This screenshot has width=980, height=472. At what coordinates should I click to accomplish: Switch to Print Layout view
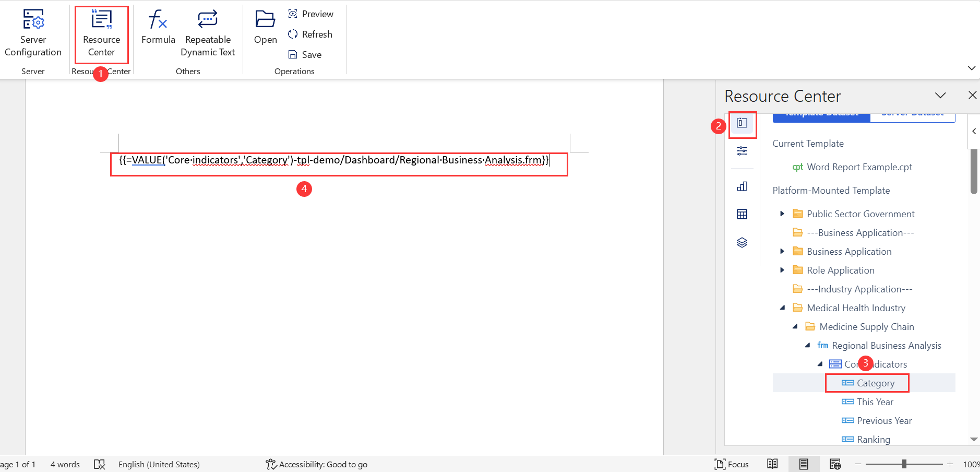pos(804,464)
